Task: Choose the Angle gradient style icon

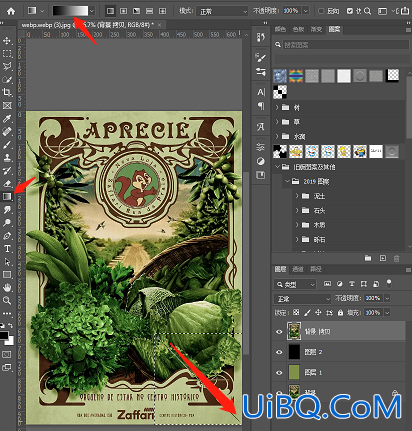Action: (136, 11)
